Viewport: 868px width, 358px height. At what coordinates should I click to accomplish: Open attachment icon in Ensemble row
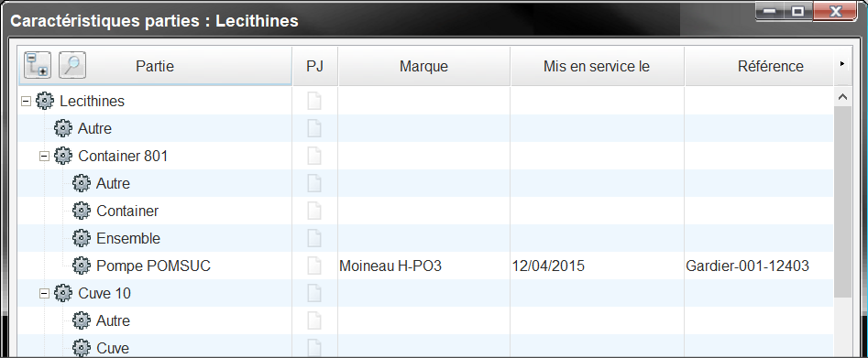(x=314, y=238)
